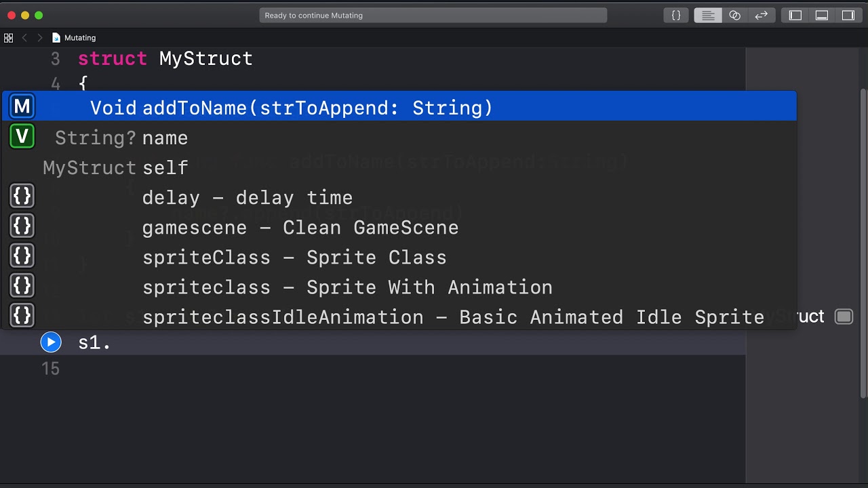Open the Library with the braces button

(x=676, y=15)
